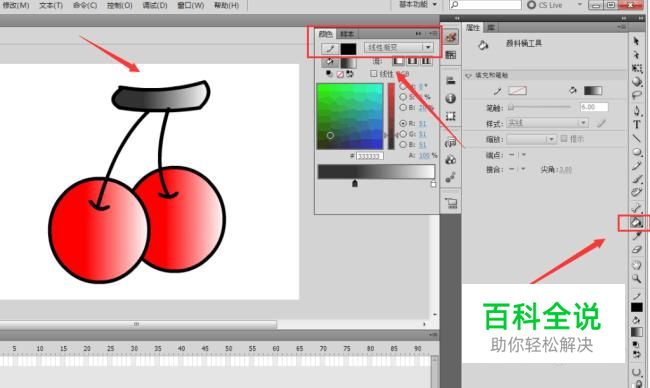Switch to the Library tab beside Properties

click(491, 28)
